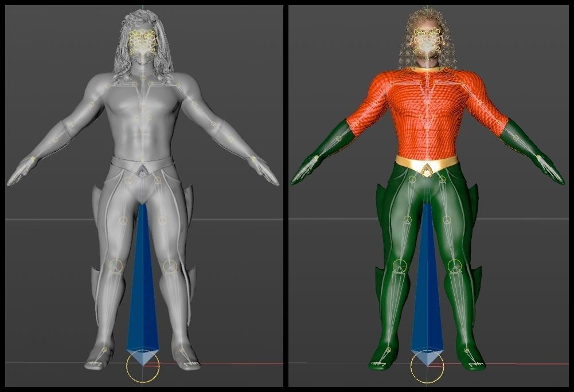Screen dimensions: 574x392
Task: Select colored model's wrist joint on screen-left glove
Action: pos(317,158)
